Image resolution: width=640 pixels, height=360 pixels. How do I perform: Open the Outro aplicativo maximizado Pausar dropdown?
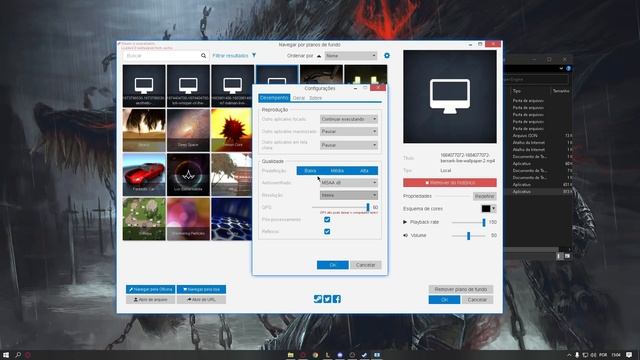(349, 131)
